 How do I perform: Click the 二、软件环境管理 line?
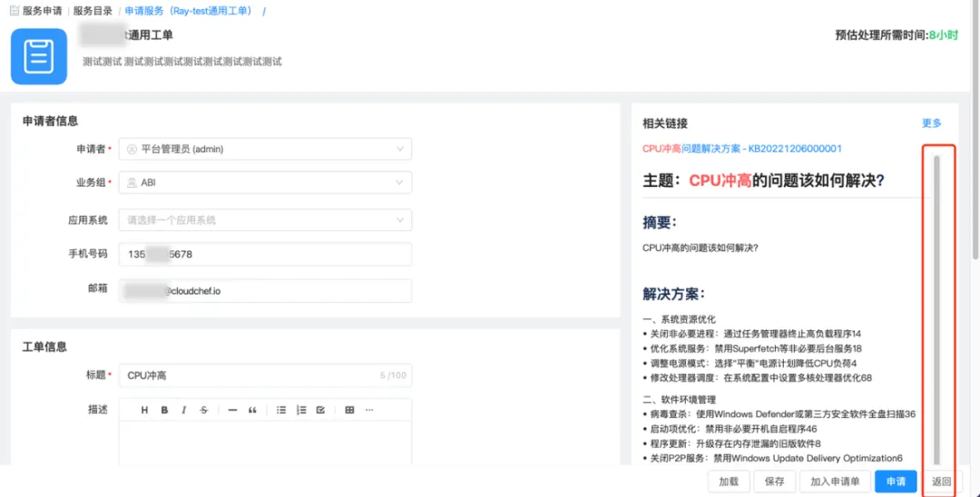tap(680, 400)
